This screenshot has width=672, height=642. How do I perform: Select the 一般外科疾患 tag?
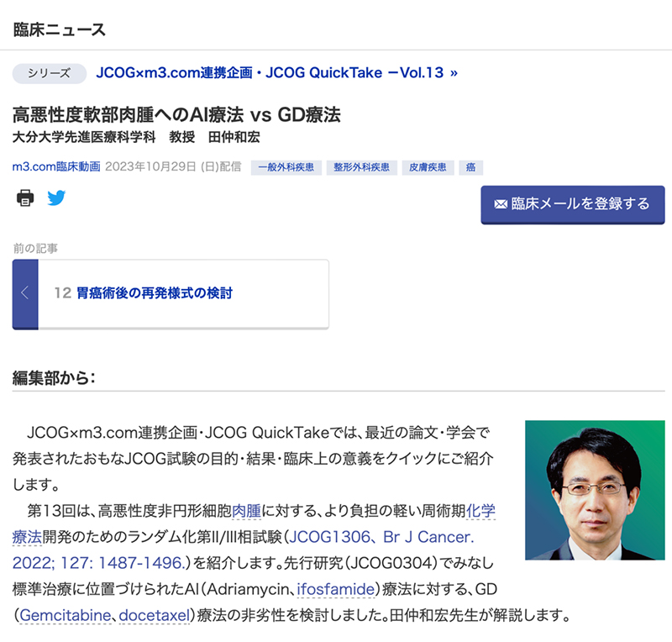click(x=286, y=167)
